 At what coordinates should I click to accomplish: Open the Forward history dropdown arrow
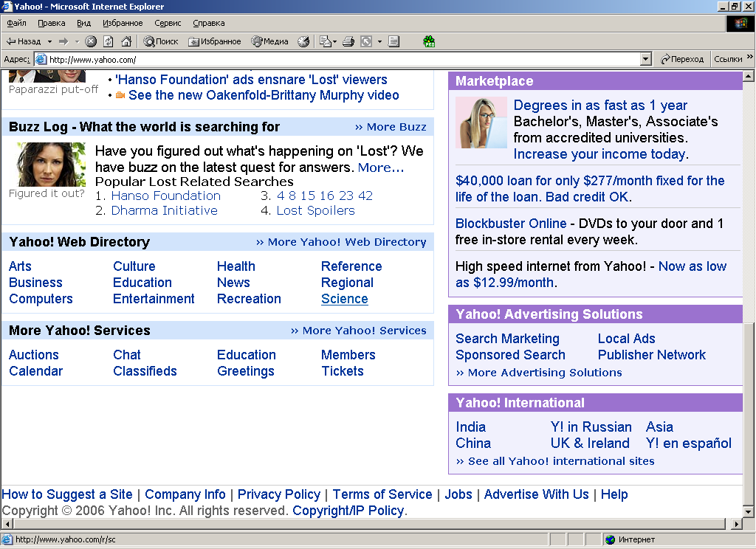(x=77, y=41)
